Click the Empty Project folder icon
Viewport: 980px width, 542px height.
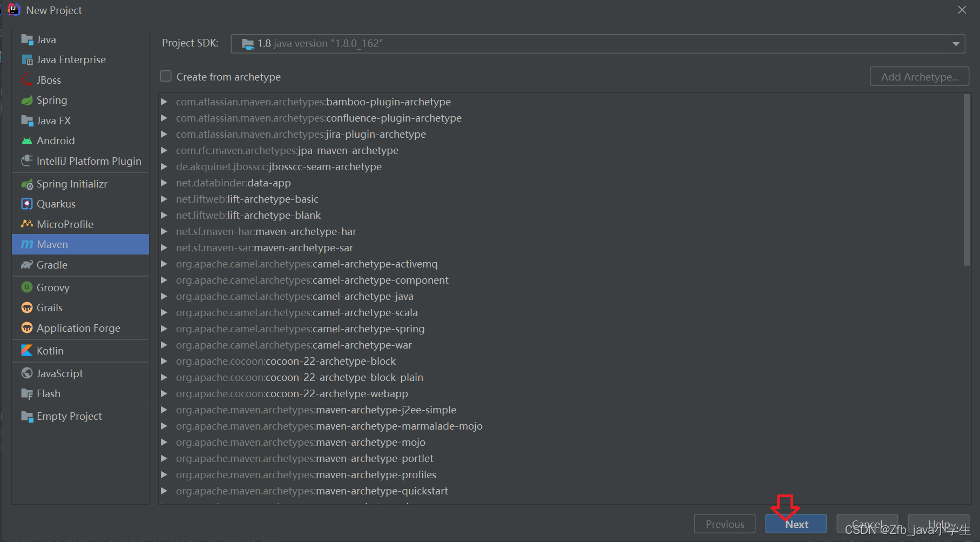tap(27, 416)
